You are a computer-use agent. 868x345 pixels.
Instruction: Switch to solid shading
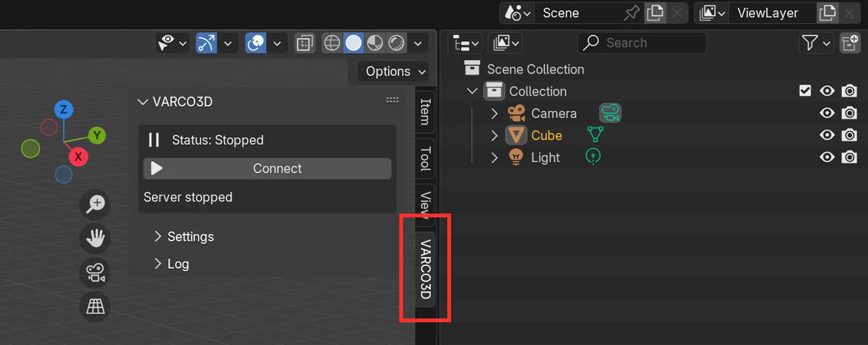click(354, 43)
